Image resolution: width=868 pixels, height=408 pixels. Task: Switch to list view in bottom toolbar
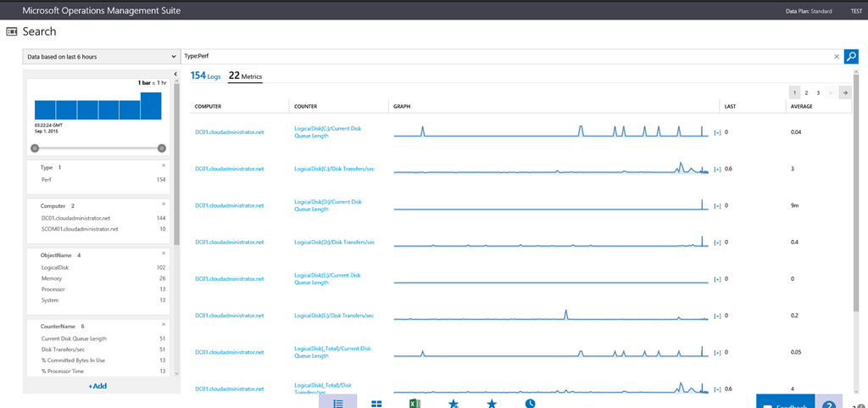click(337, 404)
